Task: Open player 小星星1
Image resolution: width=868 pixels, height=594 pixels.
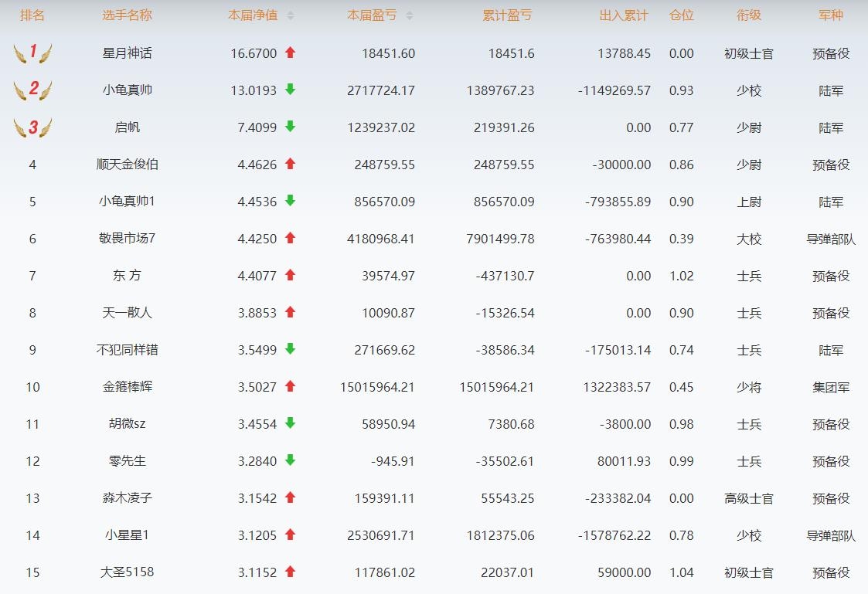Action: click(x=127, y=535)
